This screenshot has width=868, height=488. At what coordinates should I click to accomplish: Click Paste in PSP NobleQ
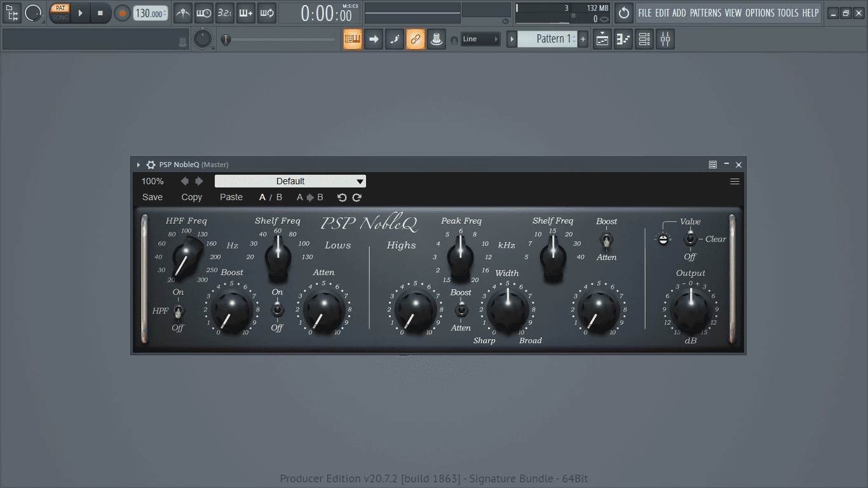click(231, 197)
